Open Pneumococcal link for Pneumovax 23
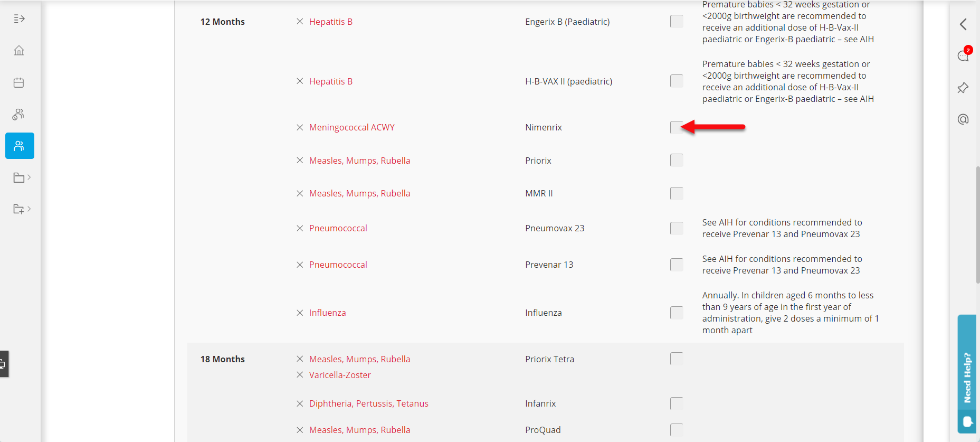The width and height of the screenshot is (980, 442). click(338, 228)
